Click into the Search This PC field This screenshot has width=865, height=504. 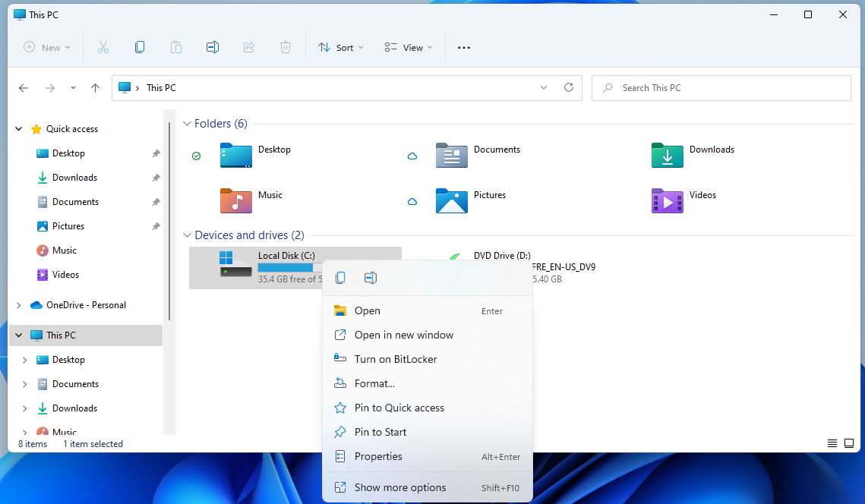coord(721,88)
